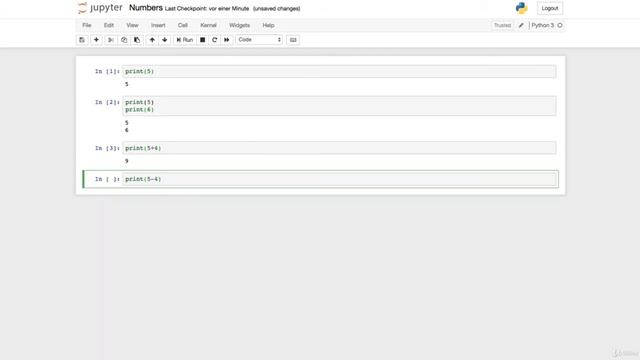Cut selected cells with scissors icon
The height and width of the screenshot is (360, 640).
coord(111,40)
